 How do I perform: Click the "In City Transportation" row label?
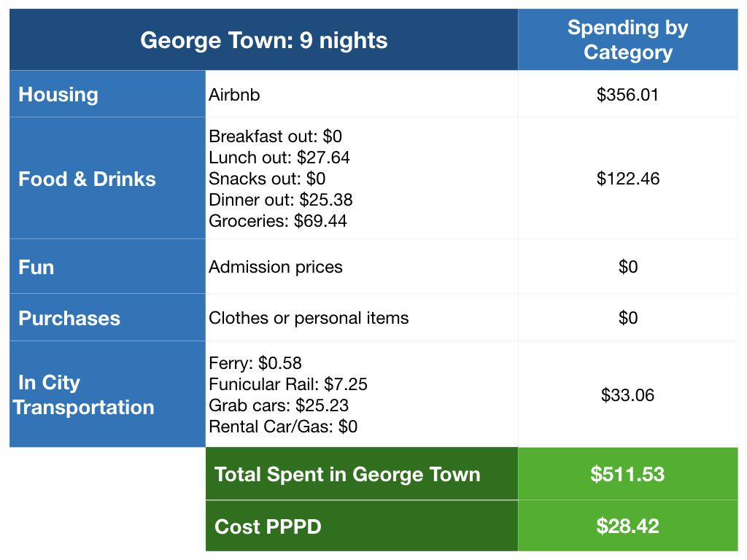coord(83,394)
